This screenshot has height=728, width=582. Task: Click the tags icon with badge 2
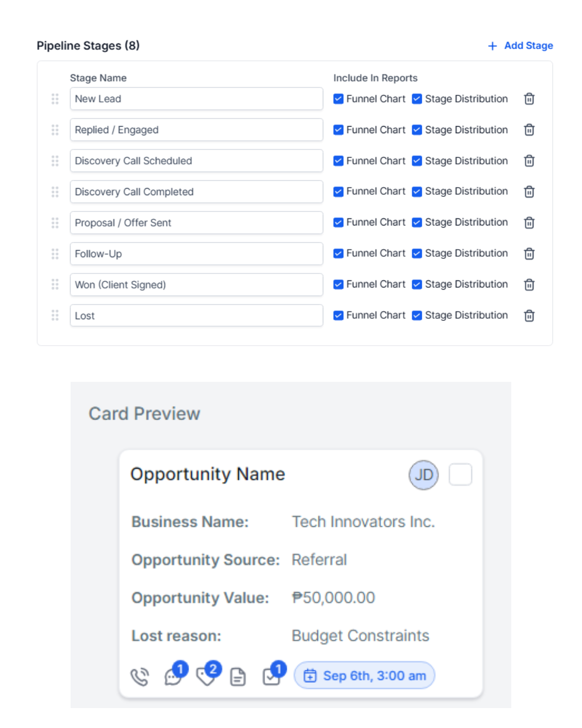click(206, 676)
